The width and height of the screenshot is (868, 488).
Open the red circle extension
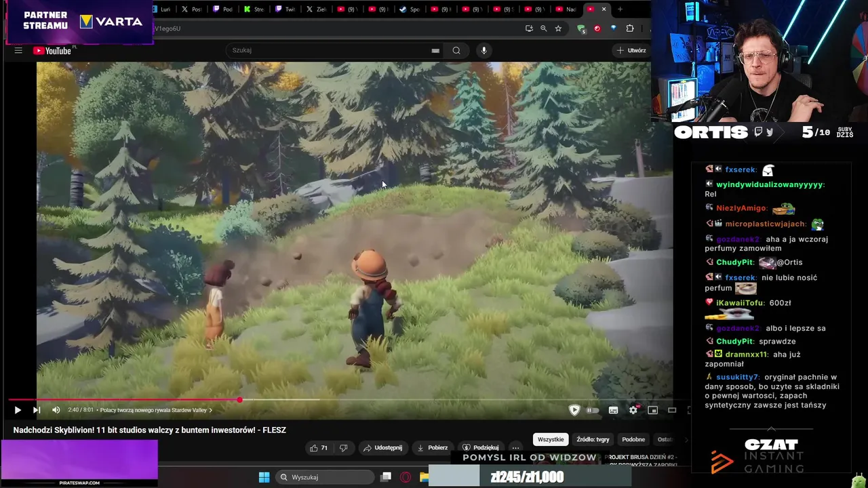[x=597, y=28]
